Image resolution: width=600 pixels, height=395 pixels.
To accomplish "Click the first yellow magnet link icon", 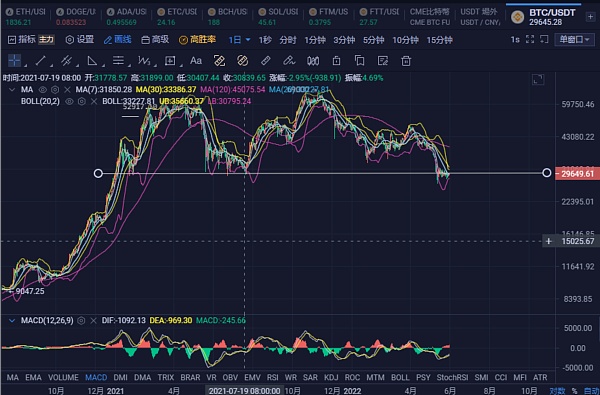I will pos(219,60).
